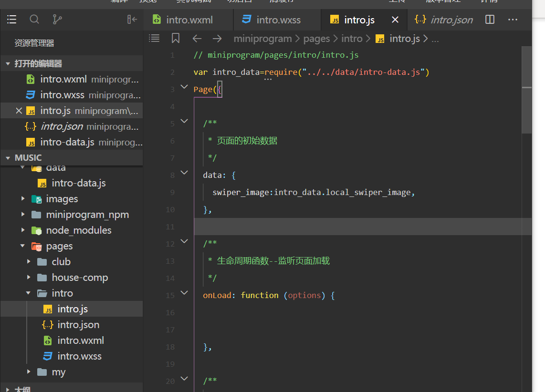Open intro.wxss from open editors list
This screenshot has height=392, width=545.
[x=72, y=95]
